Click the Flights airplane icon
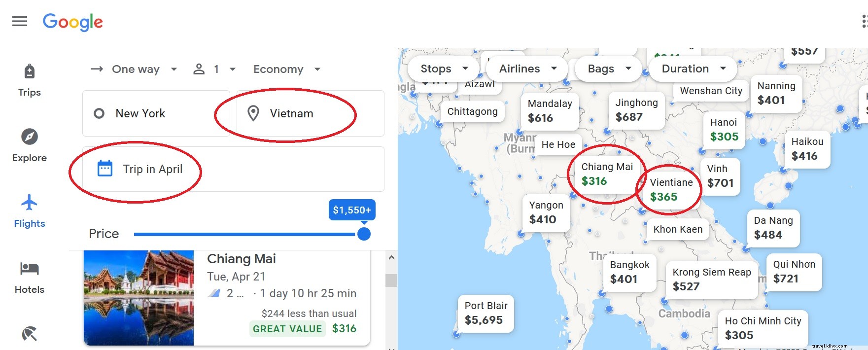 point(29,202)
